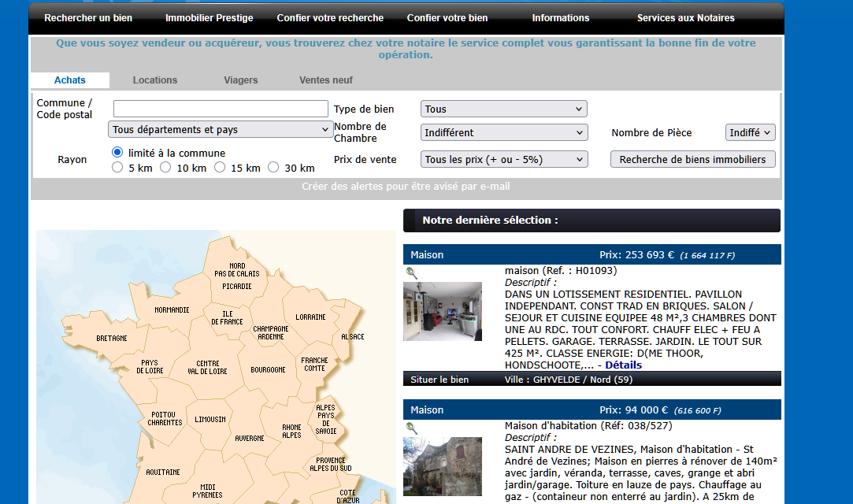This screenshot has width=853, height=504.
Task: Select the 5 km radius option
Action: 117,168
